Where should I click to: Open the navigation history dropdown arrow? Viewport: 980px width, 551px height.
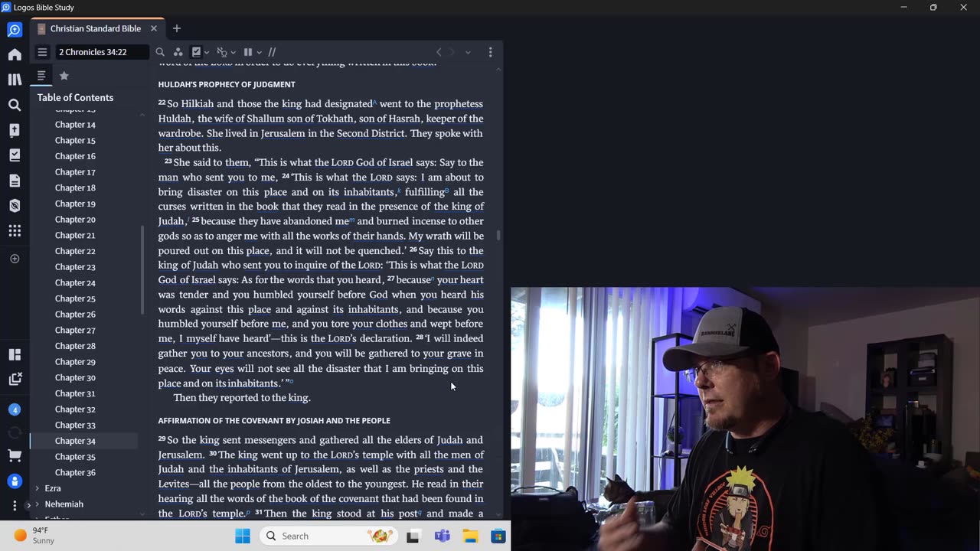(468, 52)
